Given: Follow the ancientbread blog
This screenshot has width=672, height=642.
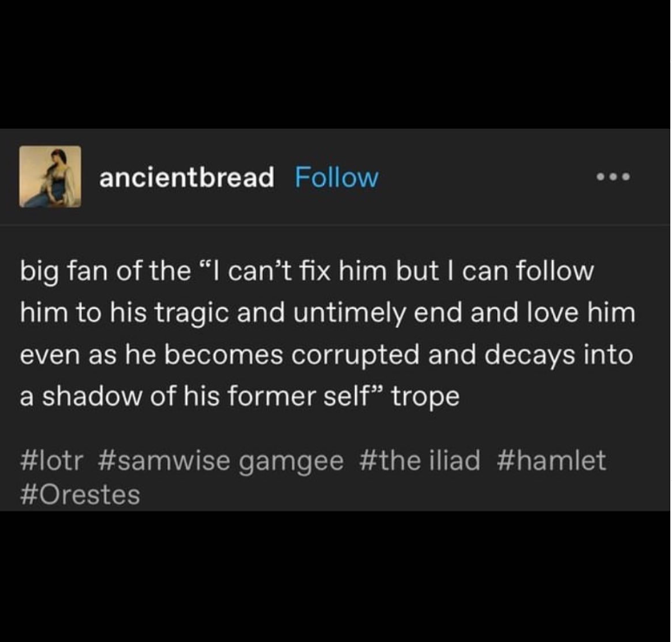Looking at the screenshot, I should pos(337,177).
